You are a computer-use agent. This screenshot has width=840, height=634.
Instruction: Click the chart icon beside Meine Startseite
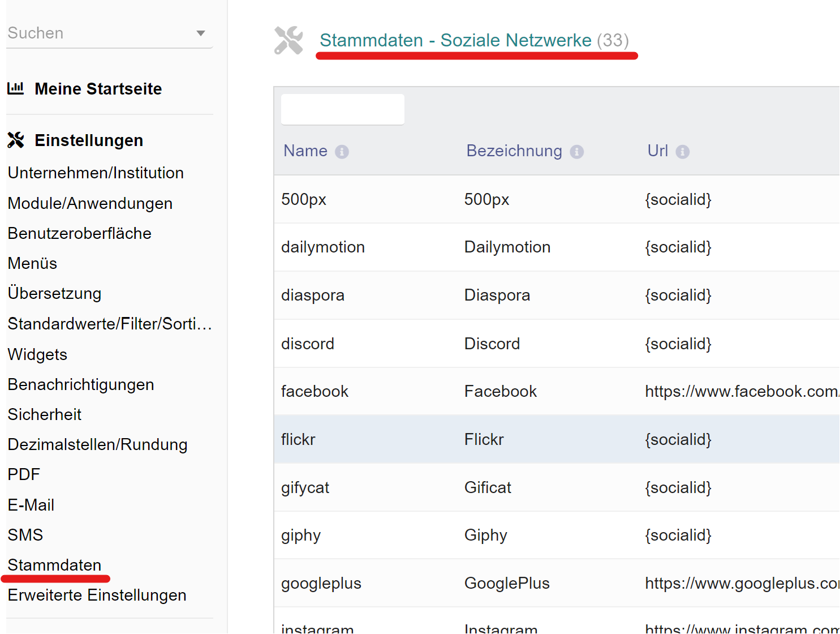[16, 88]
